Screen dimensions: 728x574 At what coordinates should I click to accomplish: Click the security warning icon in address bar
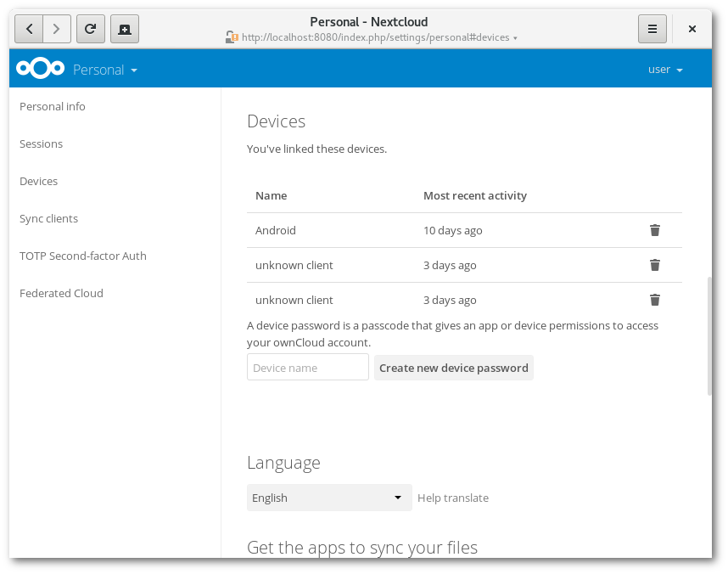231,37
